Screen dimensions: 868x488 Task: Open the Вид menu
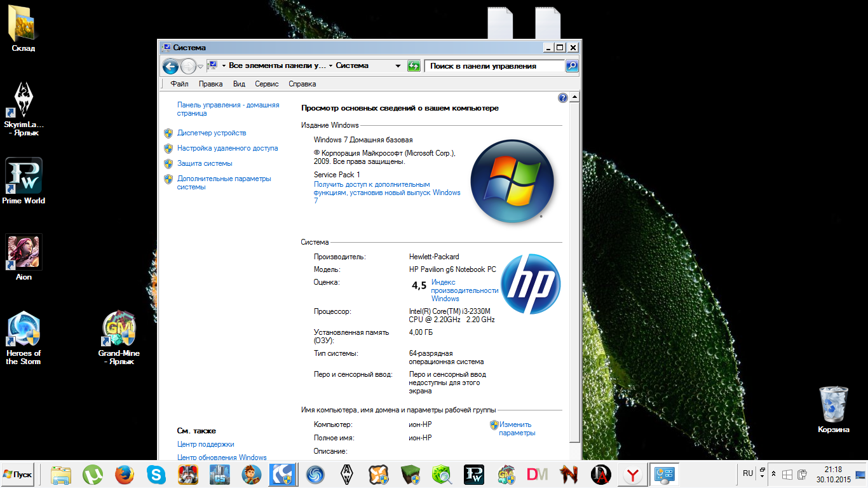pos(239,84)
